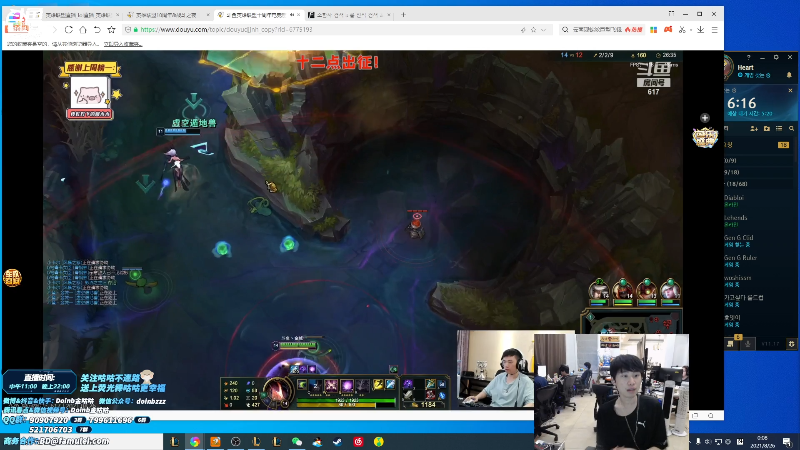Bookmark page with the toolbar star icon
Viewport: 800px width, 450px height.
[x=111, y=30]
